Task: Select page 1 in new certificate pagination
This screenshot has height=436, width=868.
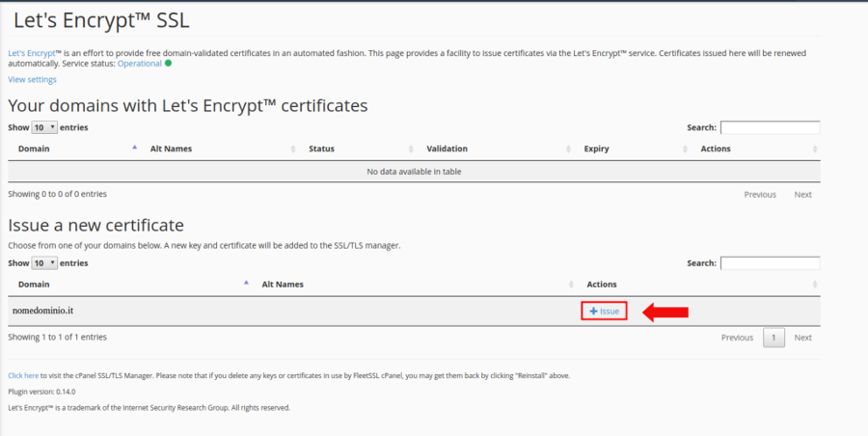Action: [x=773, y=338]
